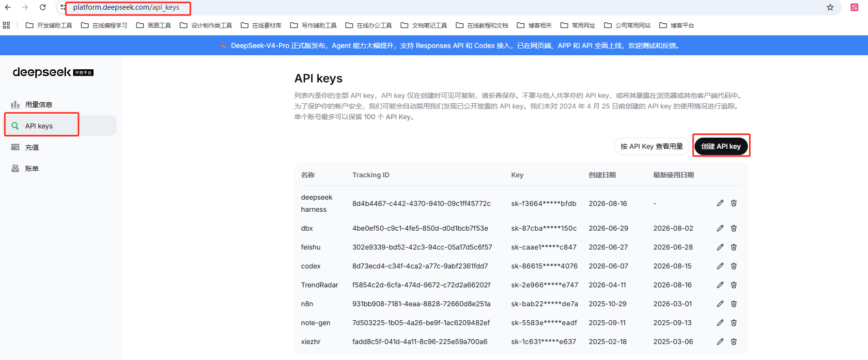Click the key sk-86615*****4076

click(x=544, y=266)
